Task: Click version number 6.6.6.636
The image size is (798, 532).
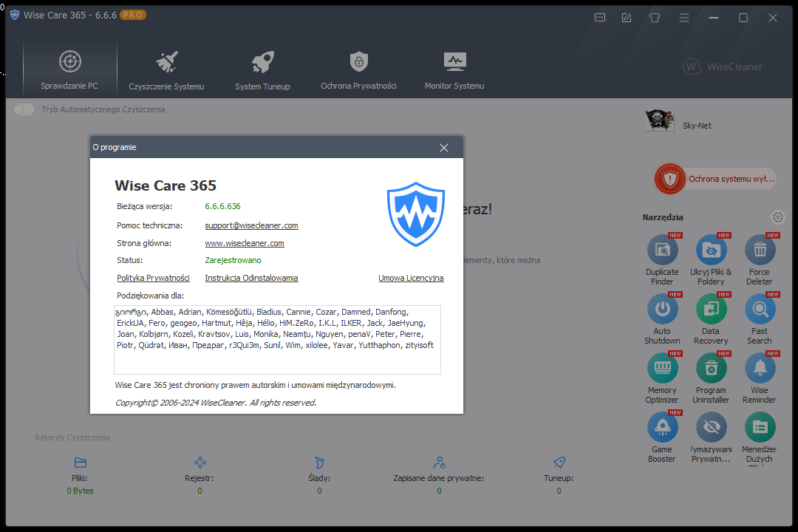Action: point(223,206)
